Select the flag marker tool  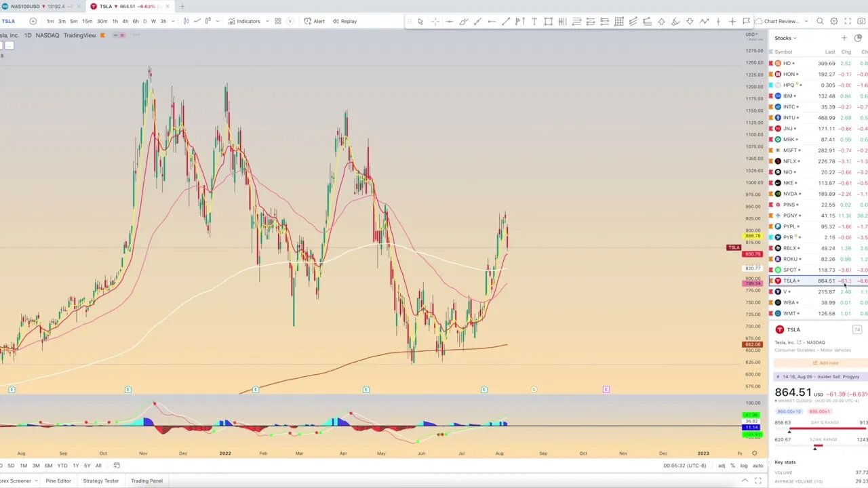746,21
